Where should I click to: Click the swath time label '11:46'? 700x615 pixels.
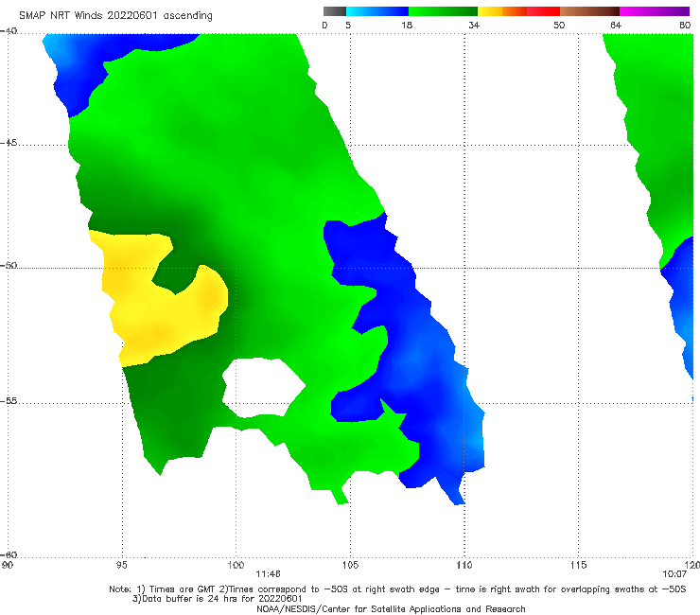268,574
